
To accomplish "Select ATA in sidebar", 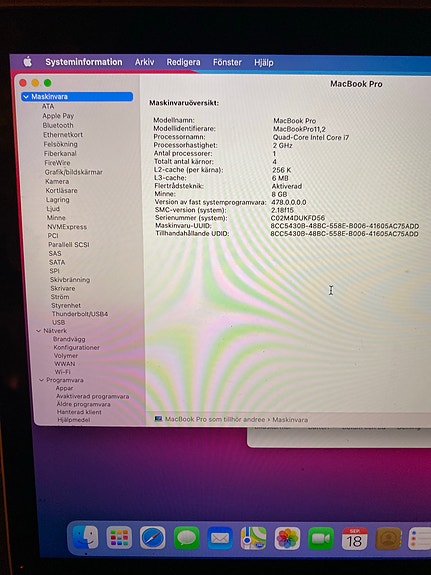I will point(48,106).
